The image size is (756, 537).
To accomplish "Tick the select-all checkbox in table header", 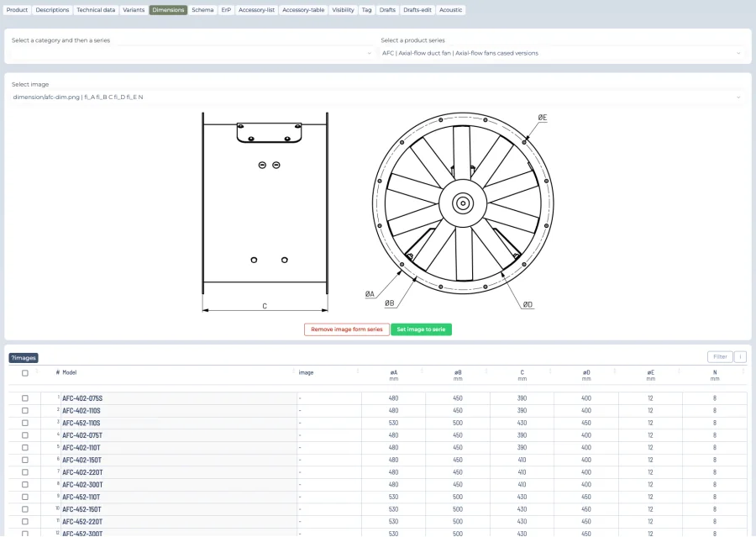I will tap(25, 373).
